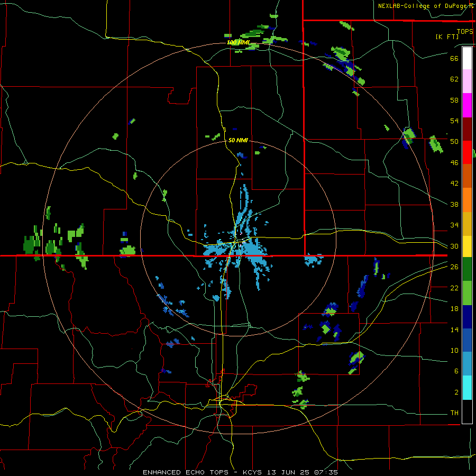The image size is (476, 476).
Task: Click the "100 NMI" range ring label
Action: (x=239, y=42)
